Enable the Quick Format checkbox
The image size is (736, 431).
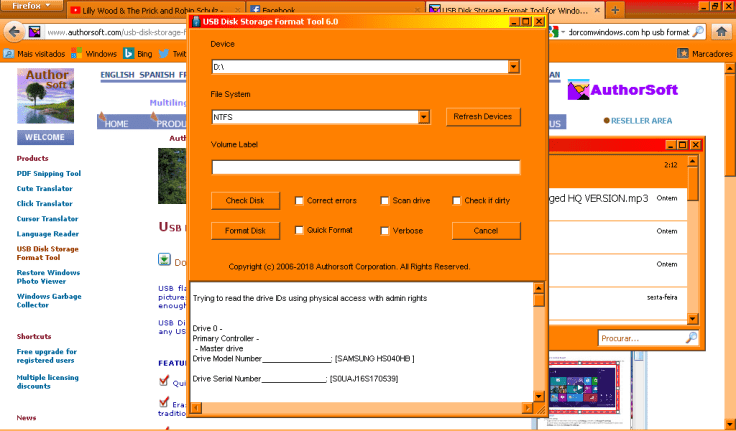[300, 231]
